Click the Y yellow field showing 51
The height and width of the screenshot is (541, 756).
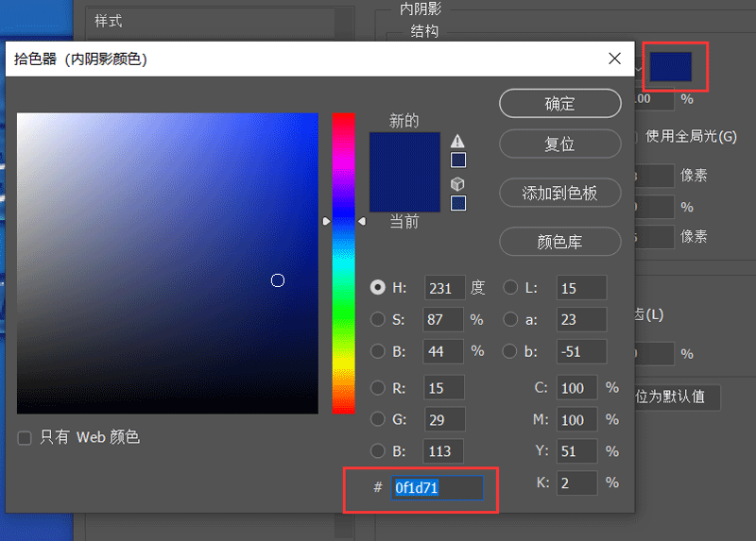[x=577, y=451]
